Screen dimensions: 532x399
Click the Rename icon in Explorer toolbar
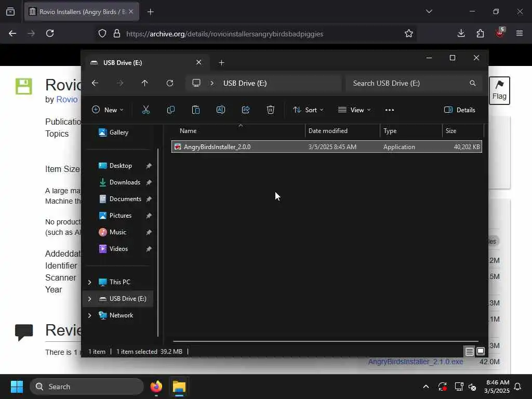click(x=220, y=110)
